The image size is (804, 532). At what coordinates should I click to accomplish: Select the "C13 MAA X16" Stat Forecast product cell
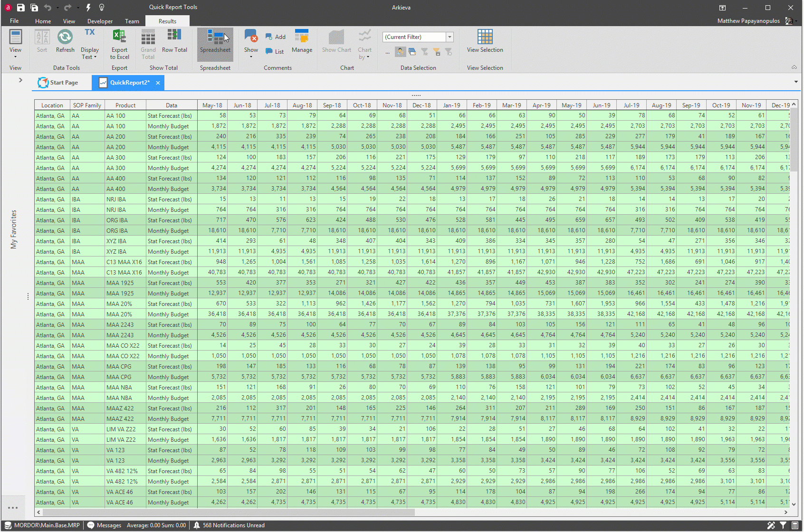(x=125, y=262)
